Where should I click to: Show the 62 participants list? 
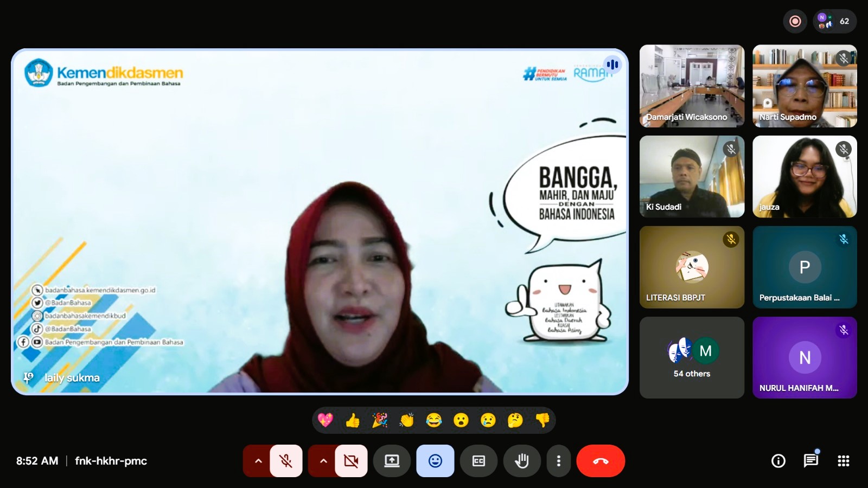pyautogui.click(x=834, y=21)
